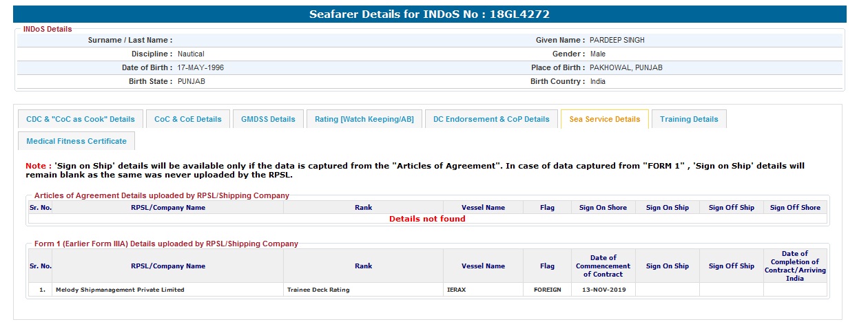
Task: Show the Training Details tab
Action: 689,119
